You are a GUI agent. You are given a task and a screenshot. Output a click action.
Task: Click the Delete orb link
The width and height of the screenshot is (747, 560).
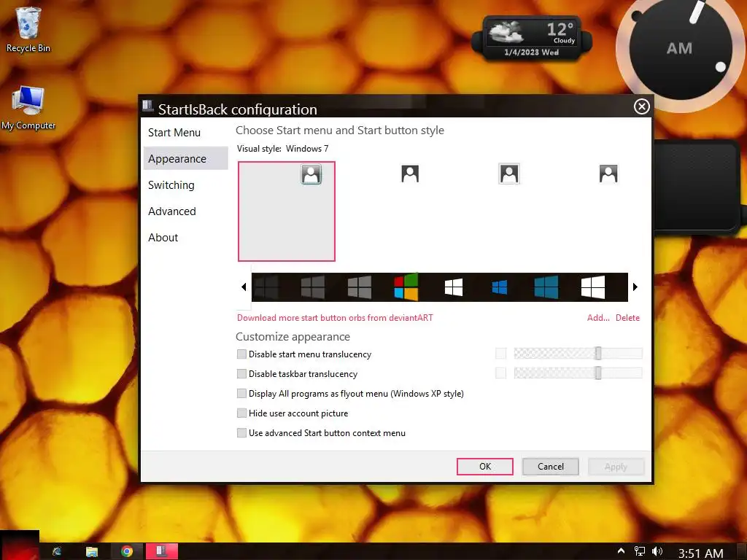[627, 318]
